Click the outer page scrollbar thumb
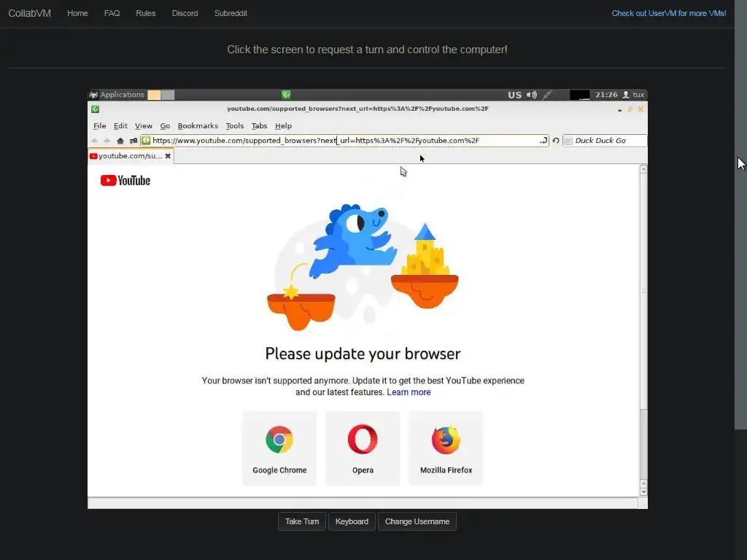This screenshot has width=747, height=560. point(741,214)
